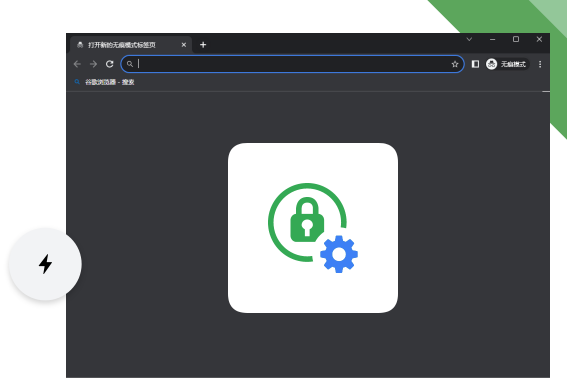Viewport: 567px width, 389px height.
Task: Go back using the back arrow
Action: (x=77, y=64)
